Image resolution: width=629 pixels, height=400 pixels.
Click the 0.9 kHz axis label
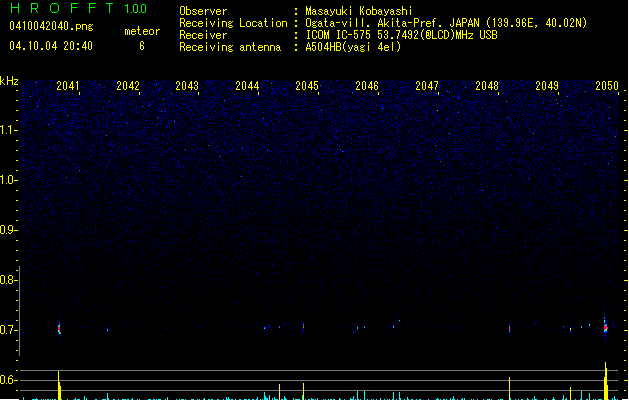pos(8,230)
